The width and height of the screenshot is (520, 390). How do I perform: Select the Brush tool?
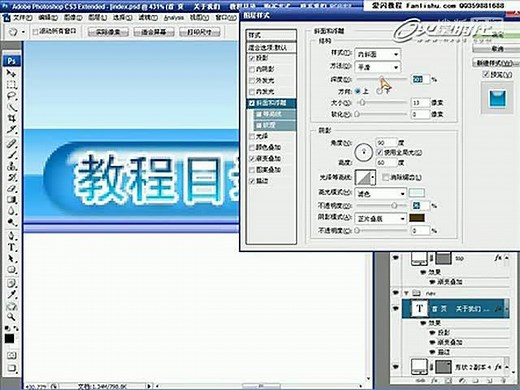(x=11, y=155)
